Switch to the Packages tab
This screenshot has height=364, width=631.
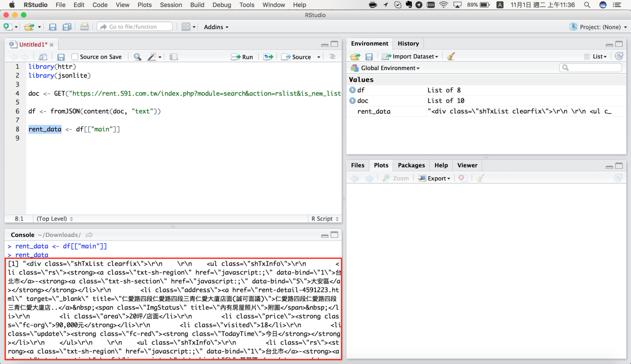411,165
